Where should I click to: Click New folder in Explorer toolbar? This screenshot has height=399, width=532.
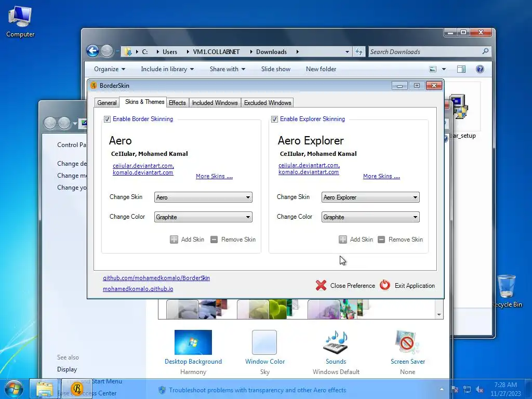point(321,69)
